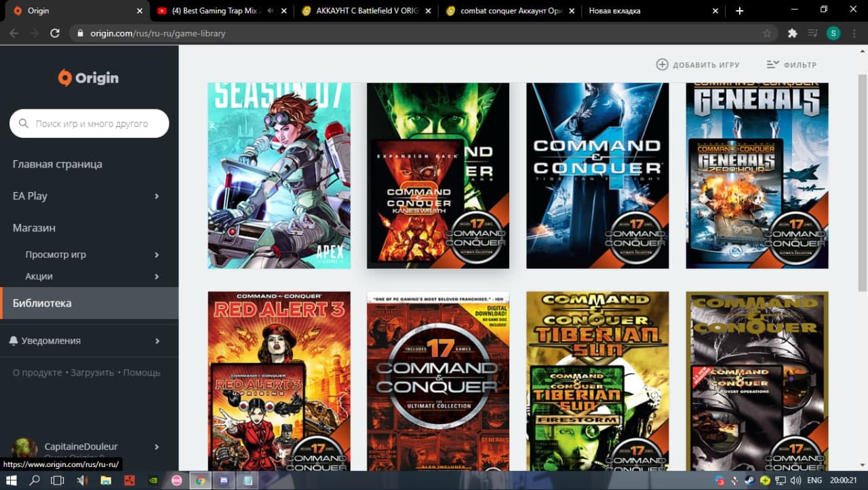
Task: Open the Загрузить link
Action: (x=92, y=373)
